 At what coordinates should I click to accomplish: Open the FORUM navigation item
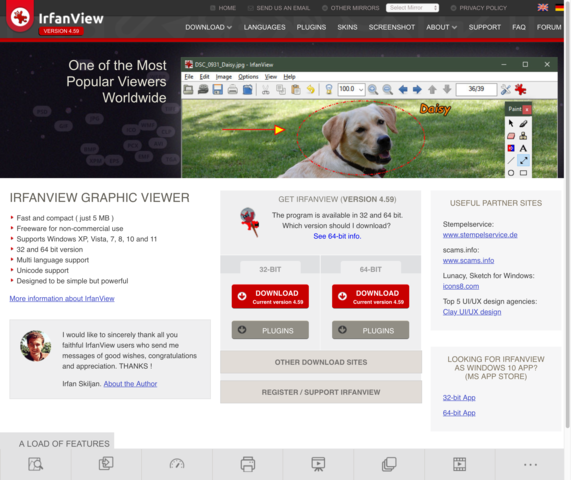point(549,27)
